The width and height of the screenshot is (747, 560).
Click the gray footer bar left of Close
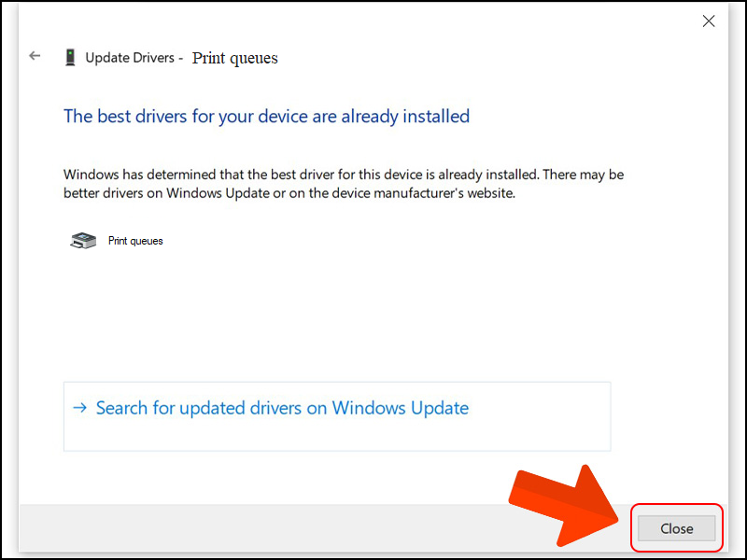pos(280,528)
